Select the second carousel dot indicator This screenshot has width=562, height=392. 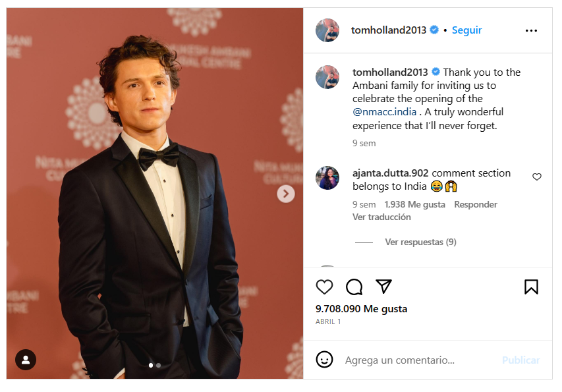pyautogui.click(x=159, y=365)
